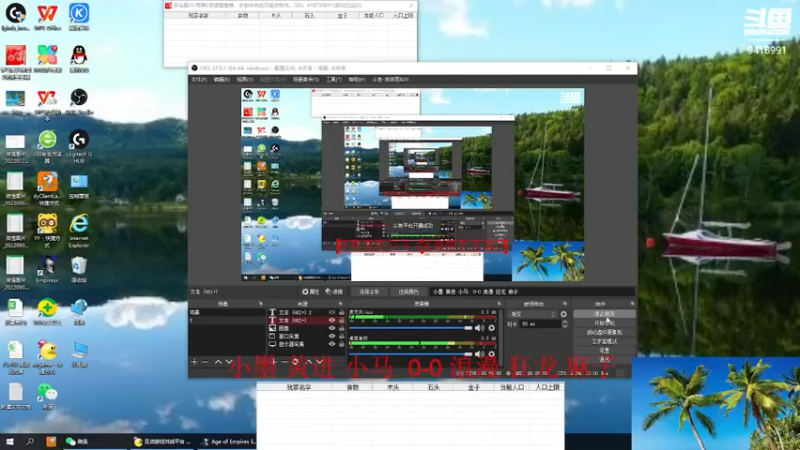Open transition properties gear icon
800x450 pixels.
(564, 314)
